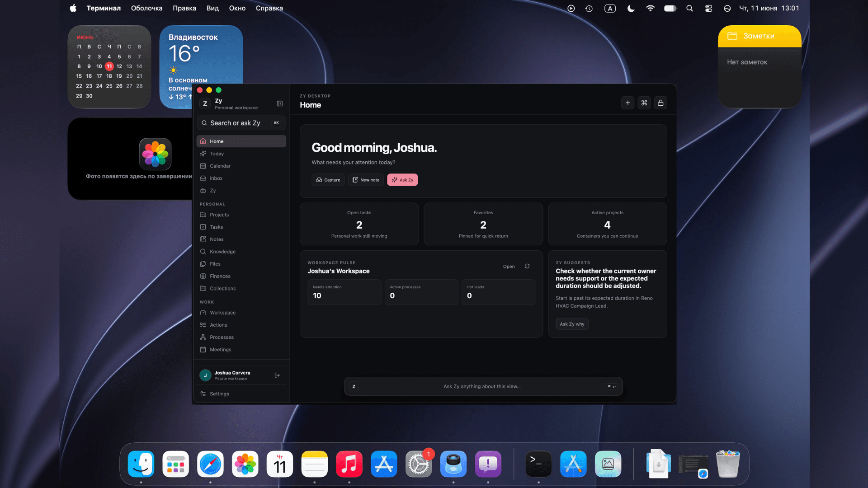Click the plus icon in Home header
868x488 pixels.
point(627,103)
